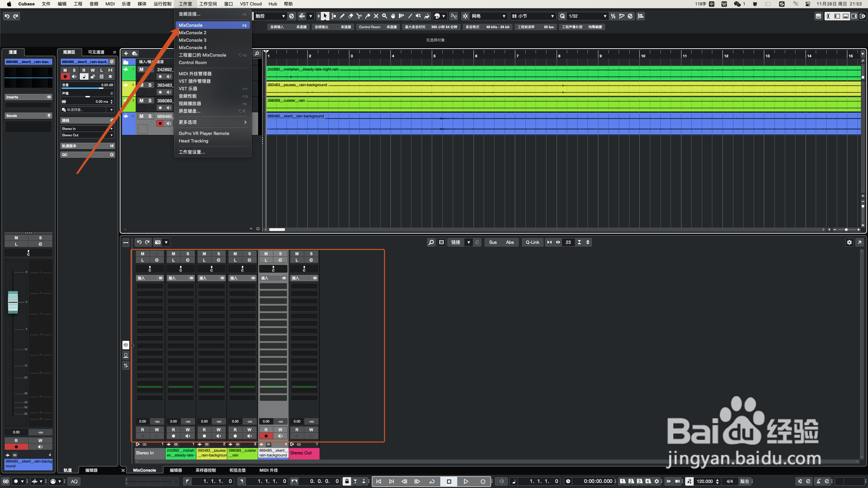Select the Split scissors tool
Image resolution: width=868 pixels, height=488 pixels.
coord(359,16)
